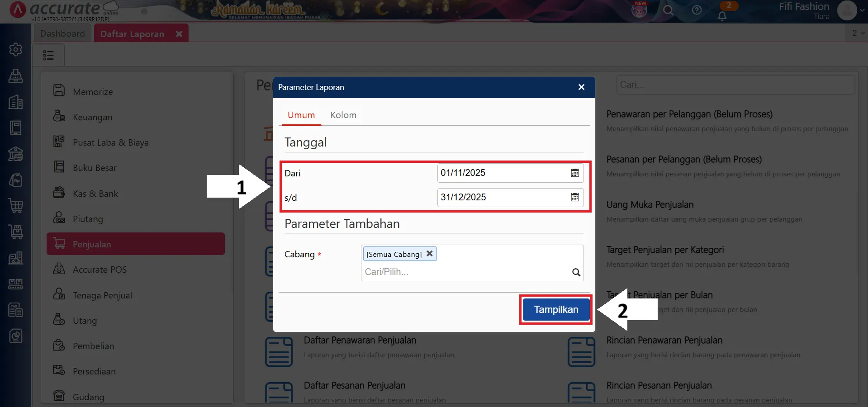Toggle the report list menu icon
The width and height of the screenshot is (868, 407).
pyautogui.click(x=48, y=55)
